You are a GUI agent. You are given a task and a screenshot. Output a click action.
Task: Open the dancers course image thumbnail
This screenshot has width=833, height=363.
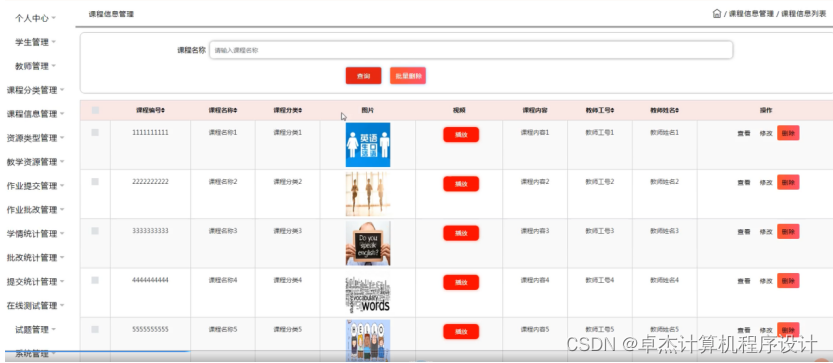click(x=368, y=194)
